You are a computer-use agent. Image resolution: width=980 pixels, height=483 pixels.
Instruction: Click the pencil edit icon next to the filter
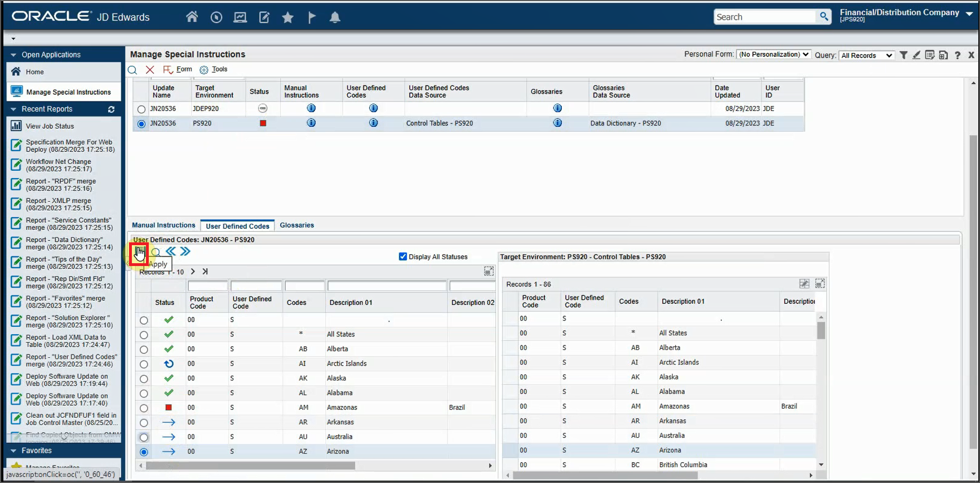click(x=916, y=55)
